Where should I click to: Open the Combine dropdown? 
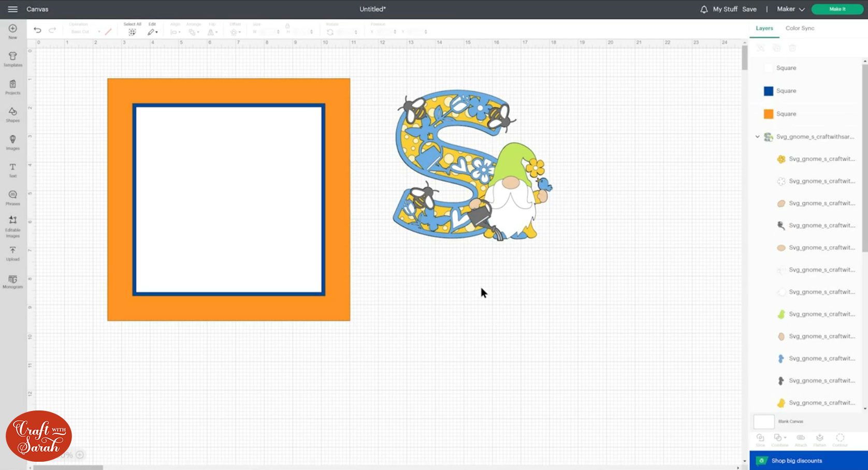779,440
